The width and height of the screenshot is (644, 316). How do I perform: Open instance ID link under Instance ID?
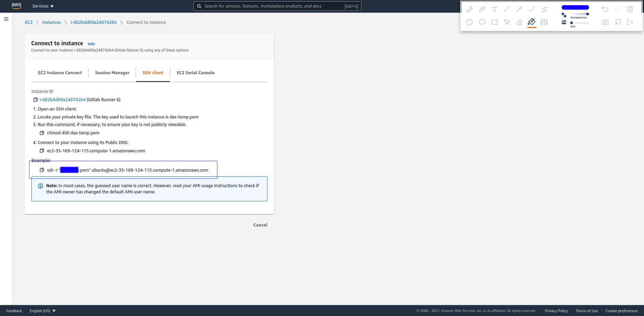click(63, 100)
